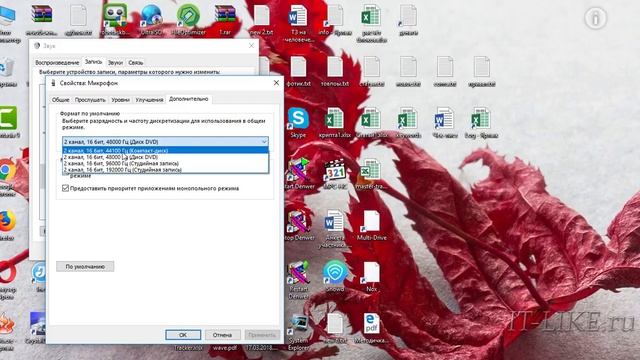This screenshot has height=360, width=640.
Task: Open the default format combo box
Action: 165,141
